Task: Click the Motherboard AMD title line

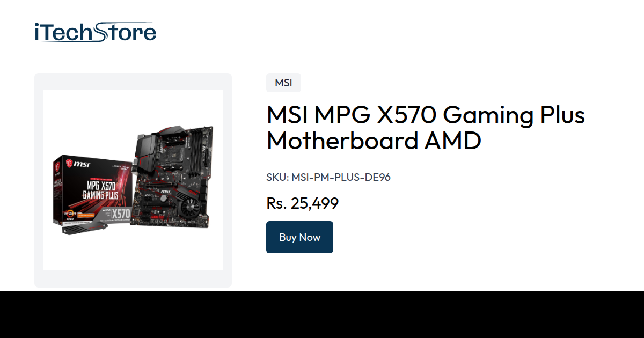Action: tap(374, 141)
